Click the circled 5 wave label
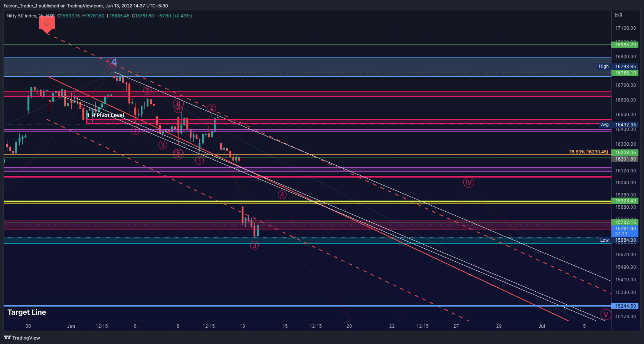This screenshot has height=344, width=644. [178, 153]
